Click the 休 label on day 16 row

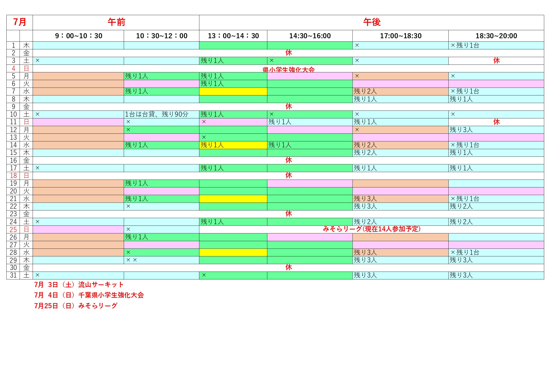[289, 161]
